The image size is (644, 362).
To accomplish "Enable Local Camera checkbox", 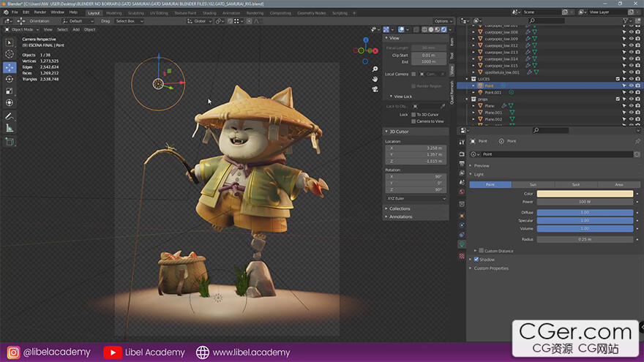I will pos(413,74).
